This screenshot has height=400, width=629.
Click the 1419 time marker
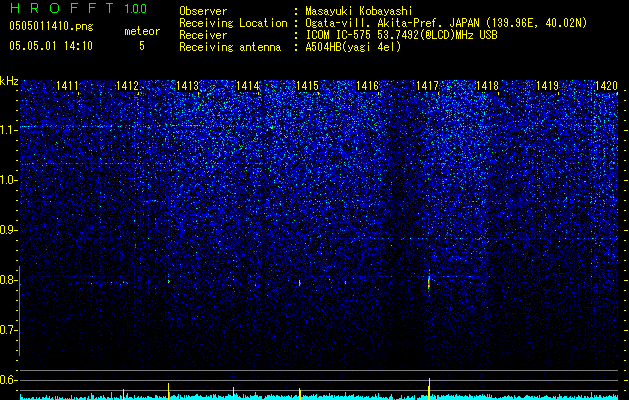point(547,85)
